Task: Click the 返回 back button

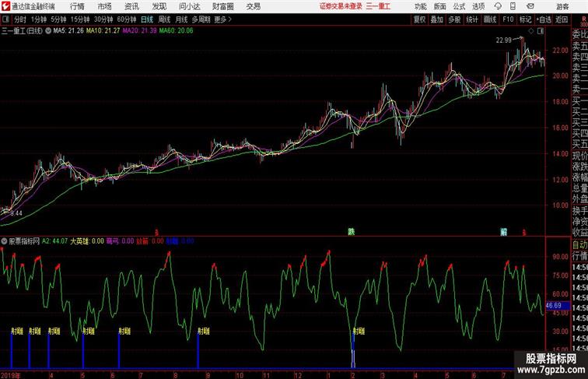Action: [562, 19]
